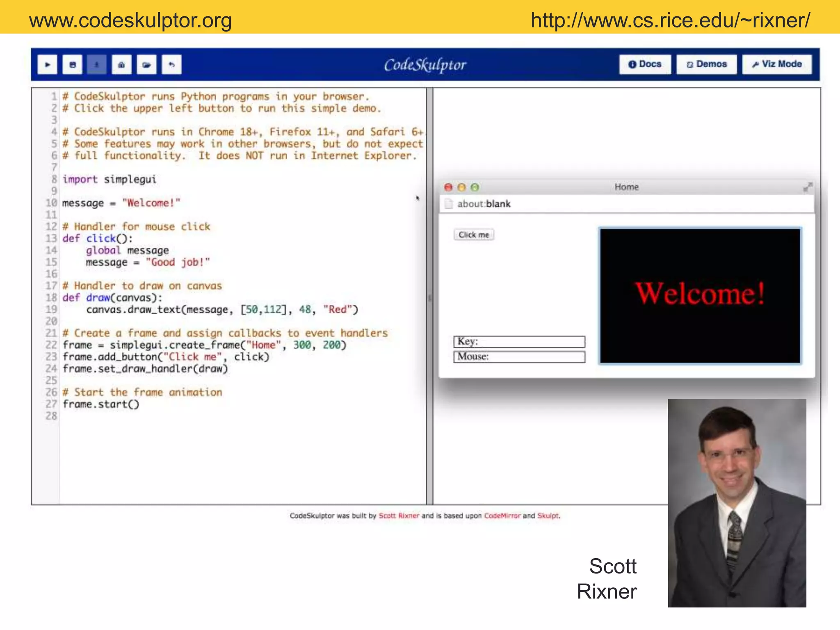
Task: Click the CodeSkulptor title logo
Action: (x=425, y=65)
